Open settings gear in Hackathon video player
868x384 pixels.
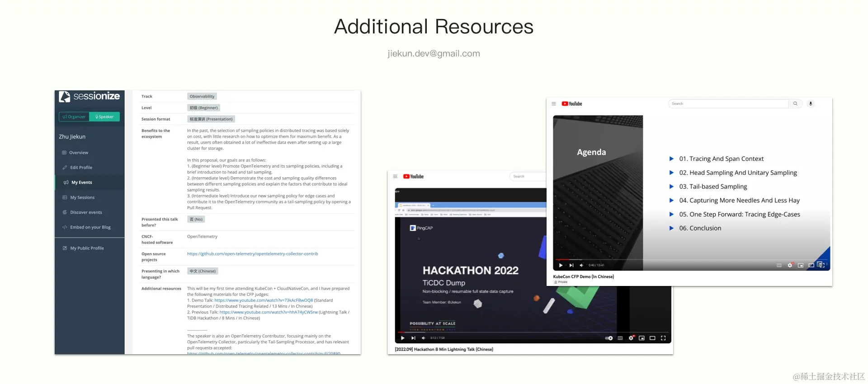631,338
